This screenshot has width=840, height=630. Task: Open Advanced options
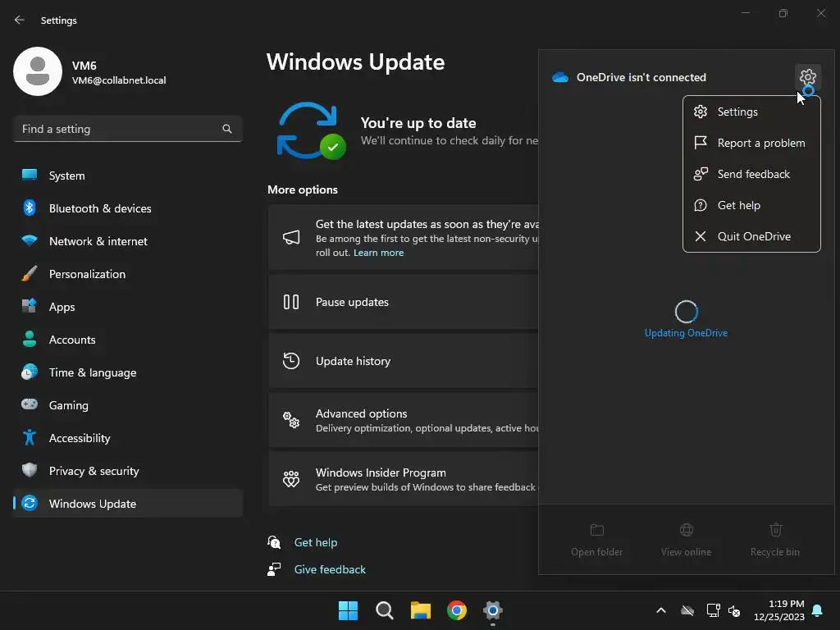point(404,420)
